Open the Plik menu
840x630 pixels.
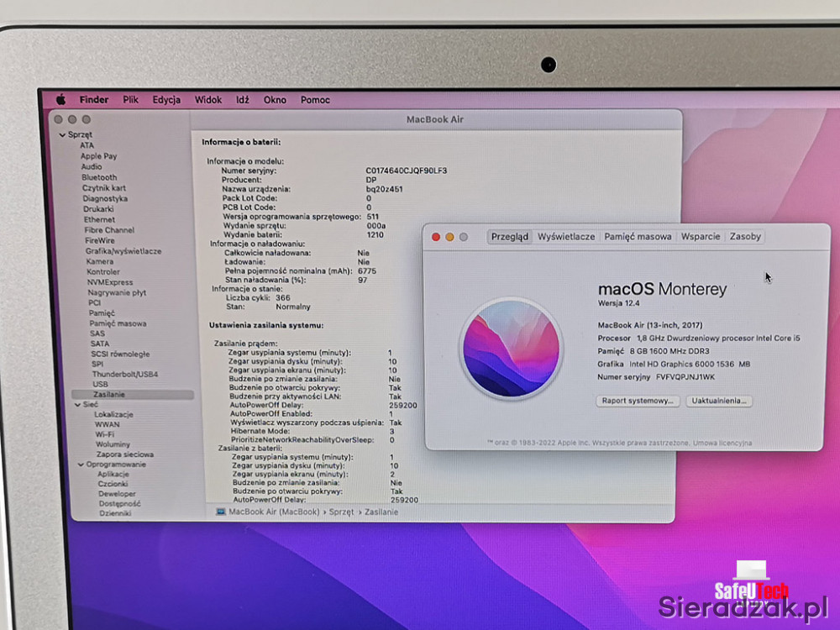click(x=130, y=100)
